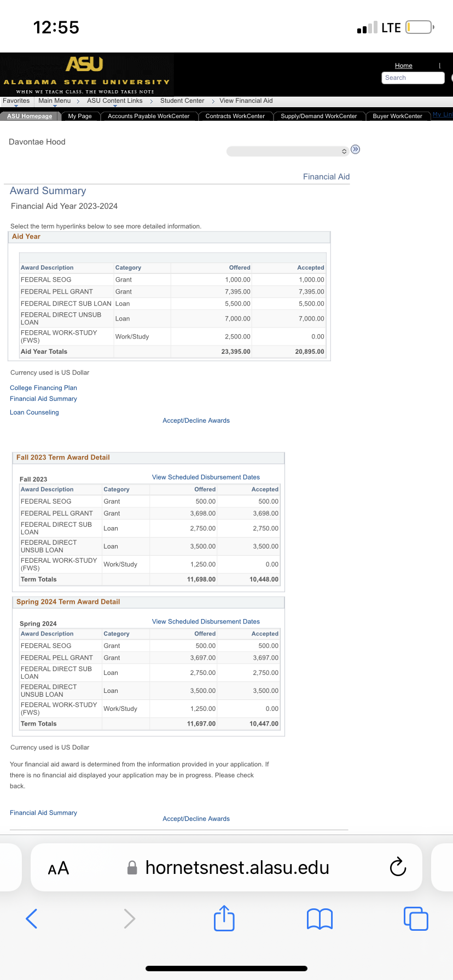Click the 3,697.00 offered Pell amount for Spring
This screenshot has height=980, width=453.
[203, 658]
